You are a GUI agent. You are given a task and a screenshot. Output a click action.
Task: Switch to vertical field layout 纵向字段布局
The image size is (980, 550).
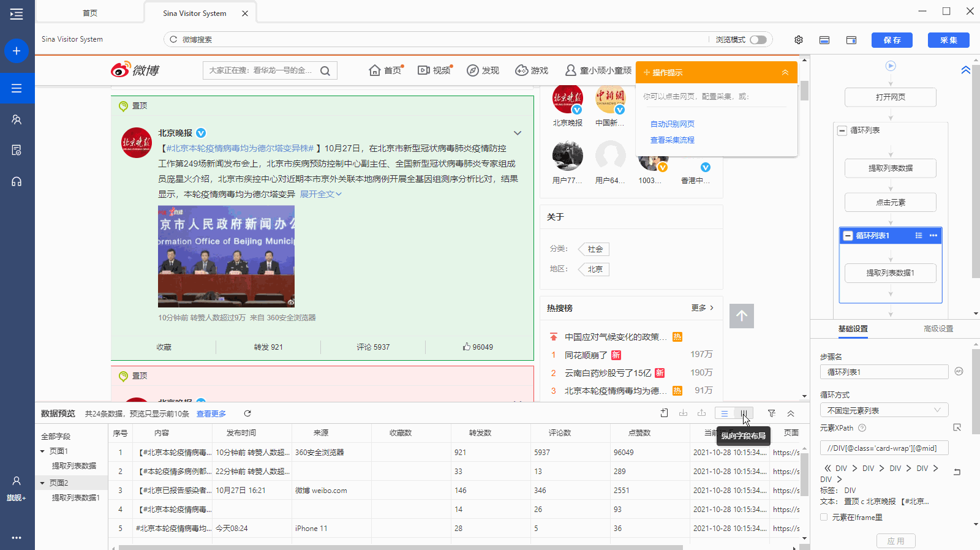(744, 413)
